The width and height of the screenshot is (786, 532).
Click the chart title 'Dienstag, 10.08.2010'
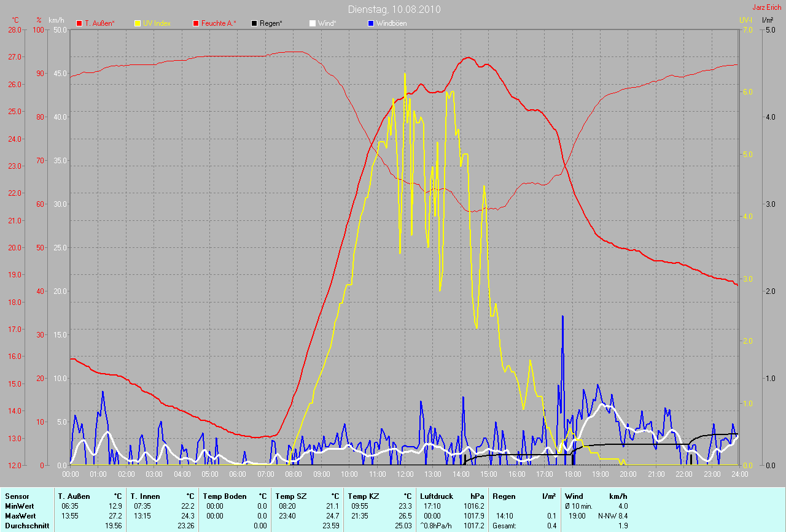(x=394, y=9)
